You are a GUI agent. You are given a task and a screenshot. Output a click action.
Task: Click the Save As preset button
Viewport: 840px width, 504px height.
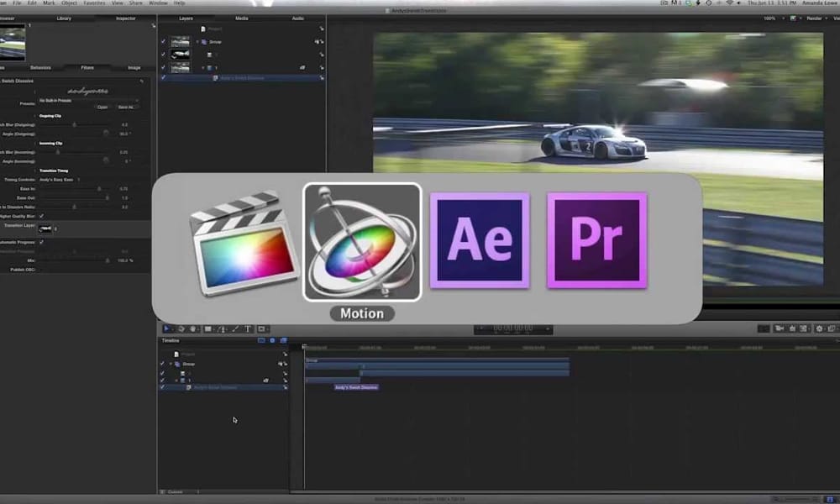pyautogui.click(x=124, y=107)
